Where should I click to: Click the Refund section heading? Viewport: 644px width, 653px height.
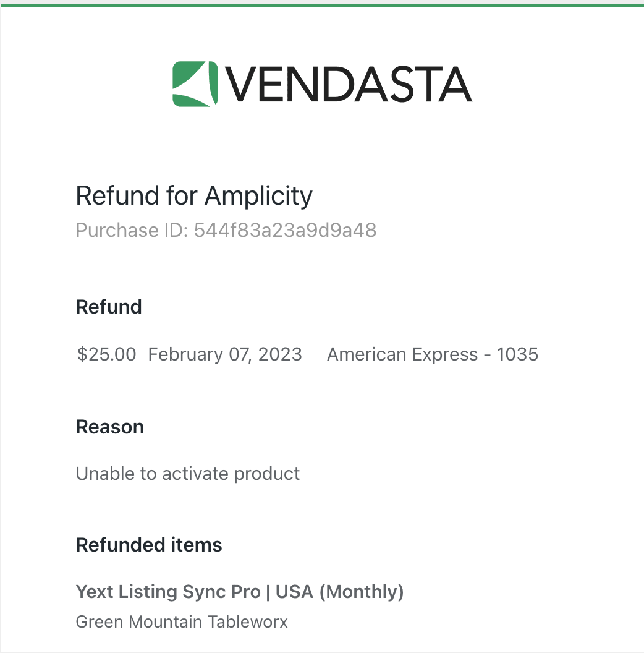point(109,307)
